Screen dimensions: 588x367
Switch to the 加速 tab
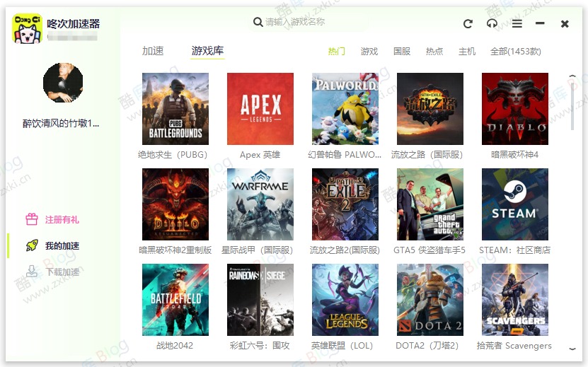point(153,51)
